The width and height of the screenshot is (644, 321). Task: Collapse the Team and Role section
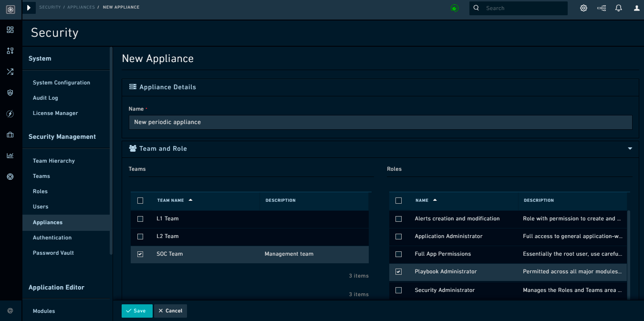pyautogui.click(x=629, y=149)
